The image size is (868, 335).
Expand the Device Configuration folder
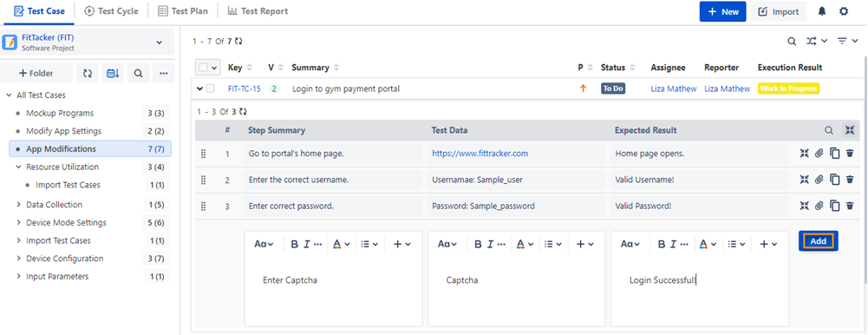point(18,259)
